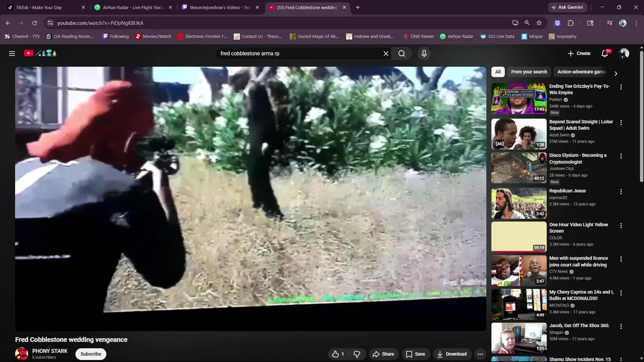Install app icon in address bar
The height and width of the screenshot is (362, 644).
pos(515,23)
